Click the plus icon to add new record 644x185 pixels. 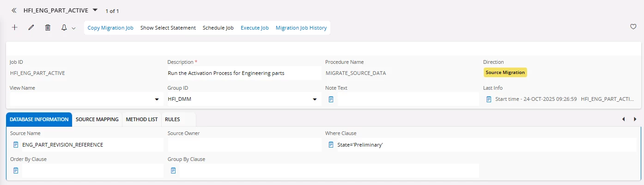(x=15, y=28)
